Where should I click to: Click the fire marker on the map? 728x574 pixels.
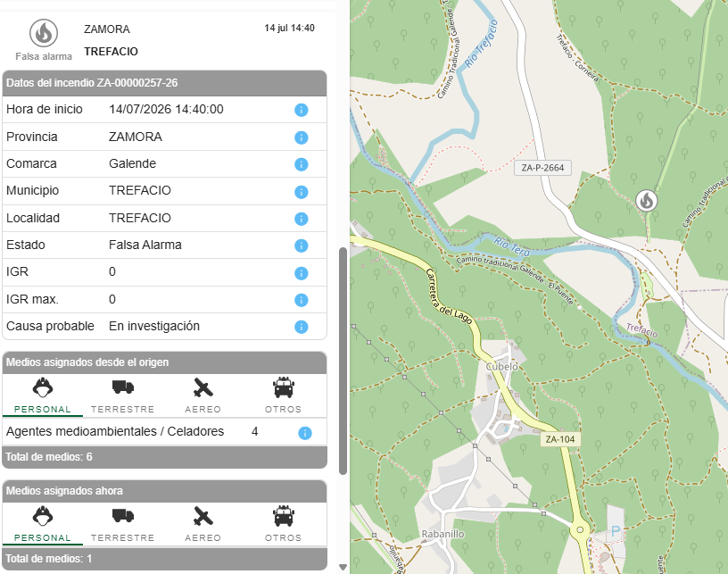tap(646, 201)
